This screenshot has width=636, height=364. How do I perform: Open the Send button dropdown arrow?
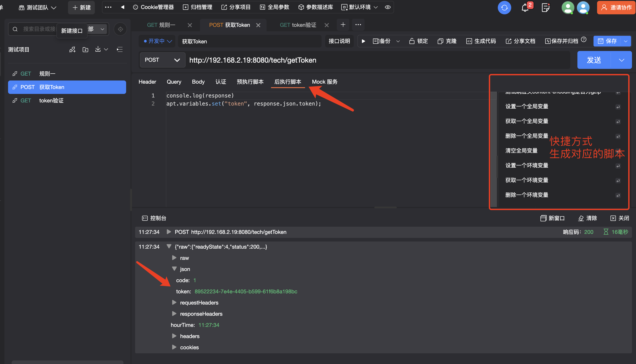(x=621, y=60)
